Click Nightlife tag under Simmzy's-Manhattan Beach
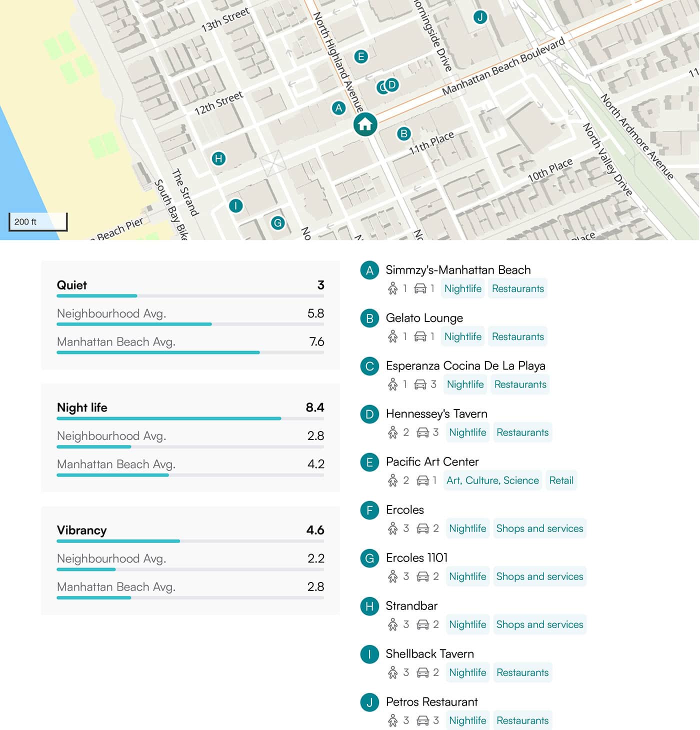The image size is (700, 730). pyautogui.click(x=462, y=288)
